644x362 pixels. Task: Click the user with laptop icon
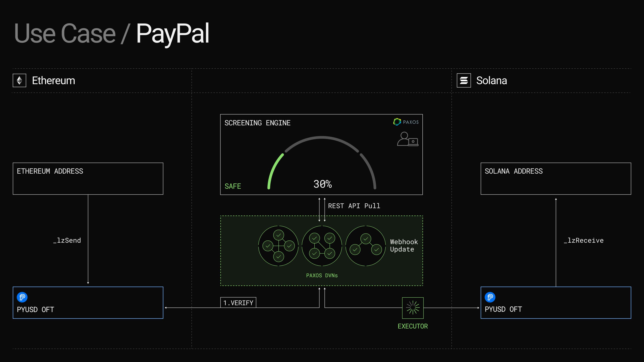coord(407,139)
